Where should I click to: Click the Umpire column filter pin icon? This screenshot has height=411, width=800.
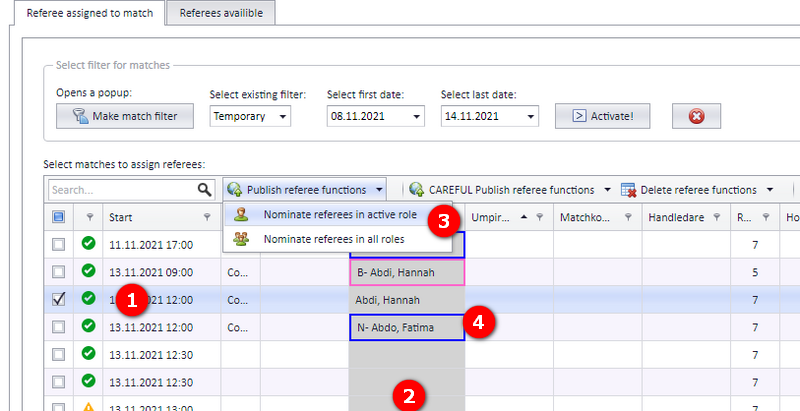tap(540, 217)
